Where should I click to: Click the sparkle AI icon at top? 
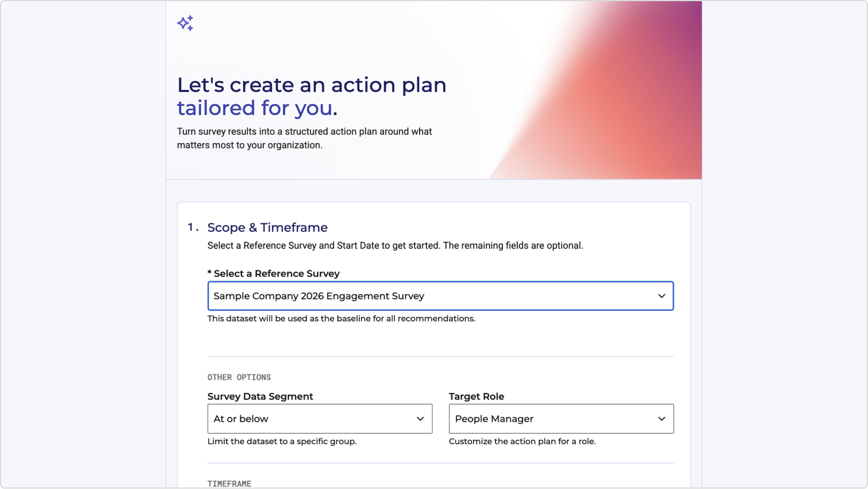[185, 23]
